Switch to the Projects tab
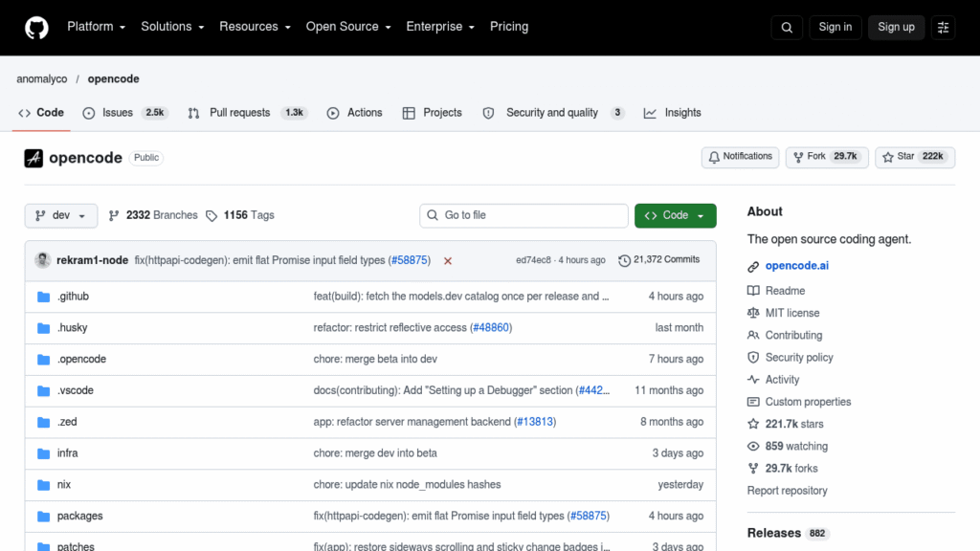This screenshot has width=980, height=551. (433, 113)
